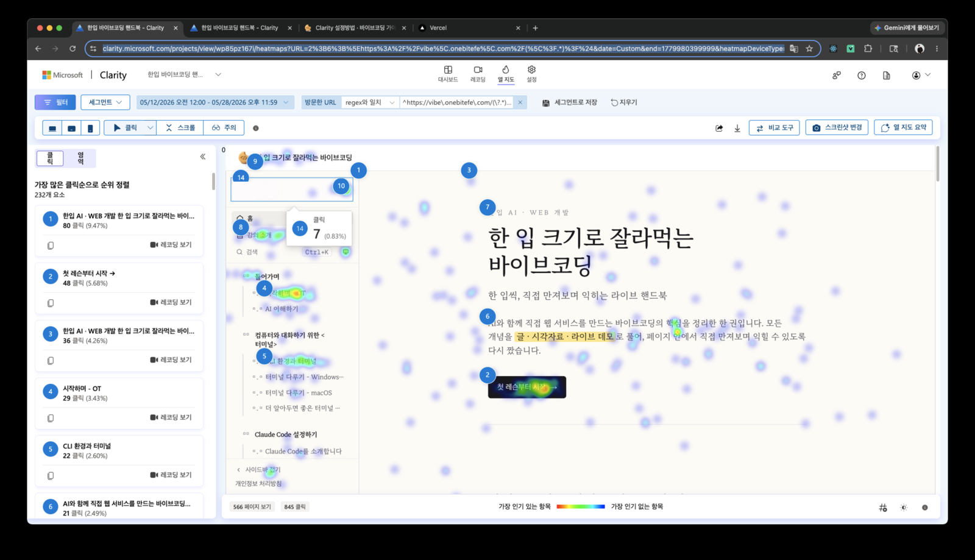
Task: Click the info icon in bottom-right bar
Action: [x=925, y=508]
